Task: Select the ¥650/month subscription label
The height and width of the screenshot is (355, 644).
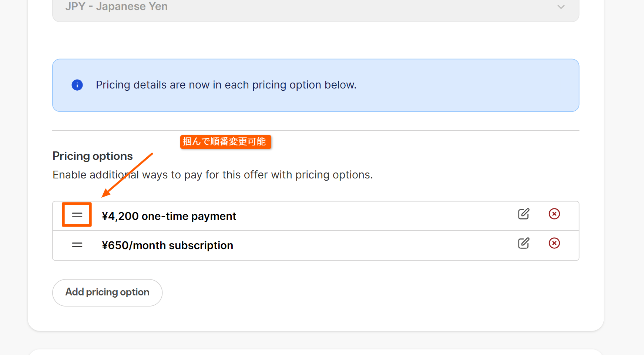Action: point(167,245)
